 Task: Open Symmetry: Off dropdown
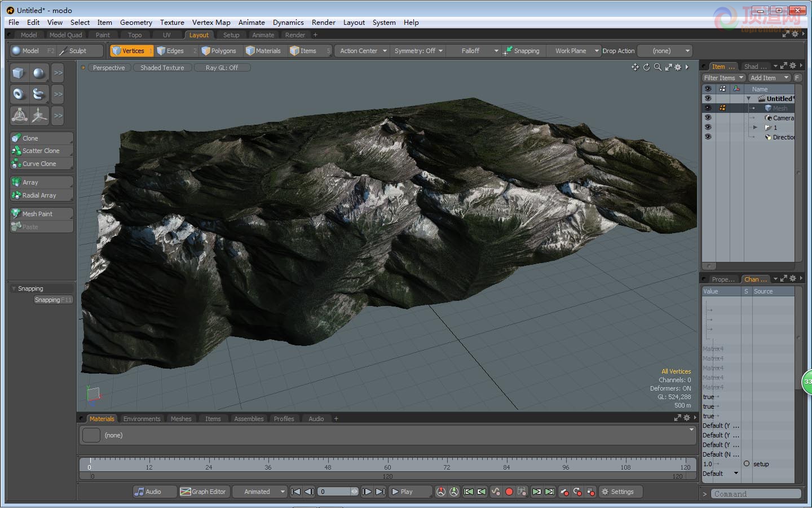(418, 51)
